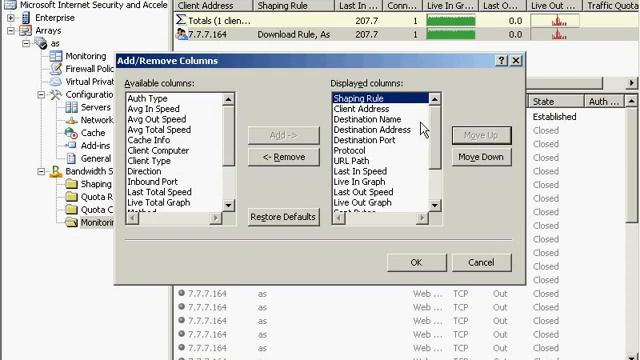
Task: Click the General icon in tree
Action: point(71,158)
